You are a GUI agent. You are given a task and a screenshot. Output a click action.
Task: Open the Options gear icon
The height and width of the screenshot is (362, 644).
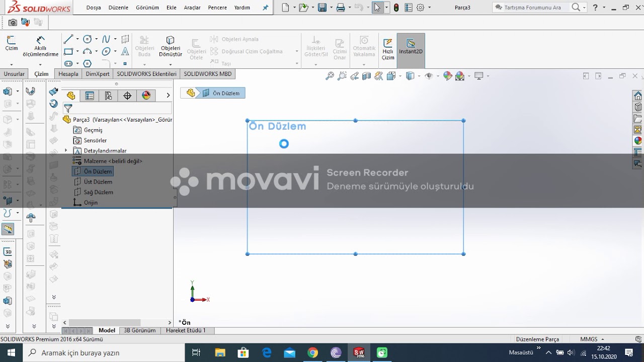pyautogui.click(x=421, y=8)
